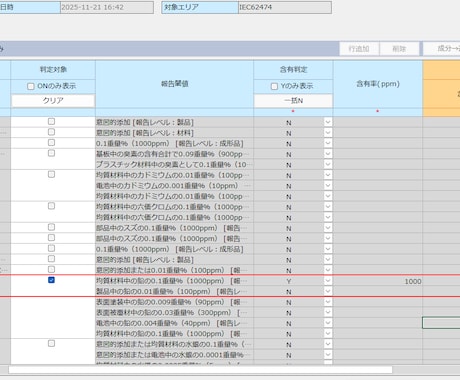Click the 含有率(ppm) column header
Viewport: 460px width, 380px height.
tap(378, 84)
